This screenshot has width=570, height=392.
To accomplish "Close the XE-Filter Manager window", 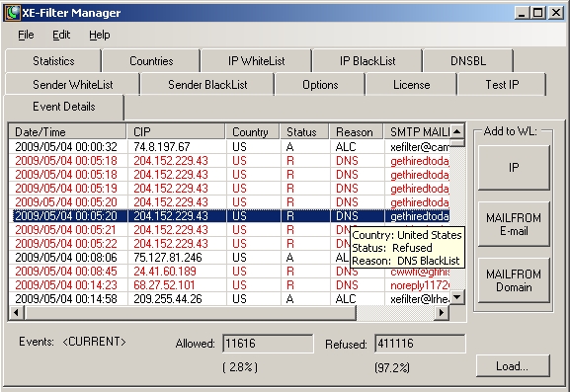I will [x=556, y=13].
